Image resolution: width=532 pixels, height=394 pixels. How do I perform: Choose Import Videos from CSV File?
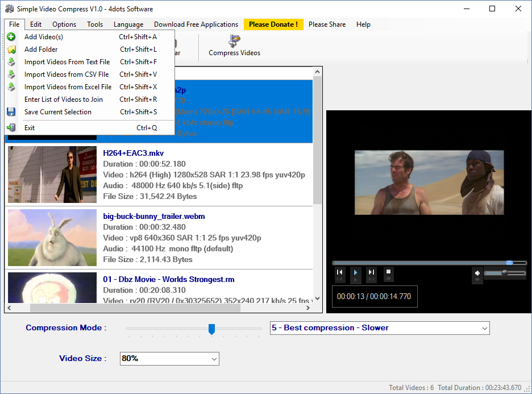pyautogui.click(x=66, y=74)
